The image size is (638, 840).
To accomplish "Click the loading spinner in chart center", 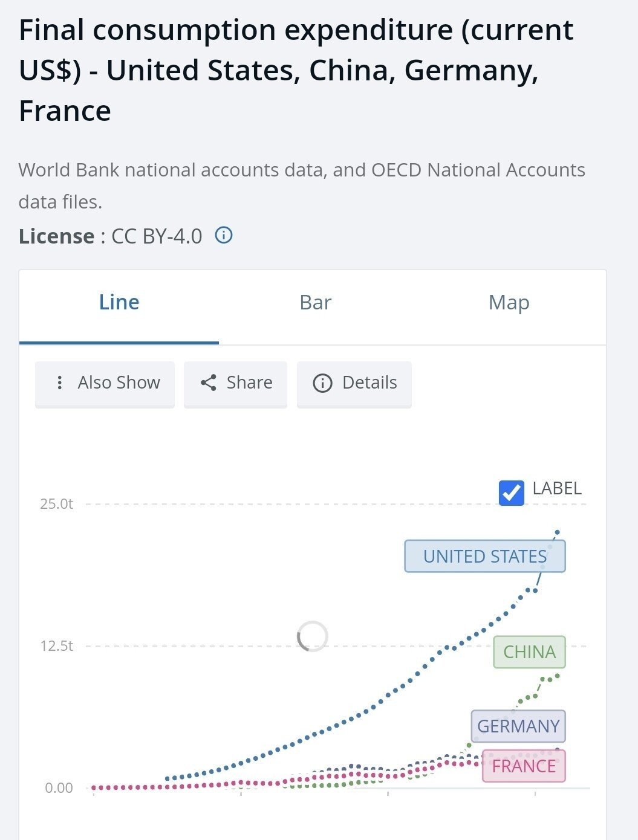I will pyautogui.click(x=313, y=636).
